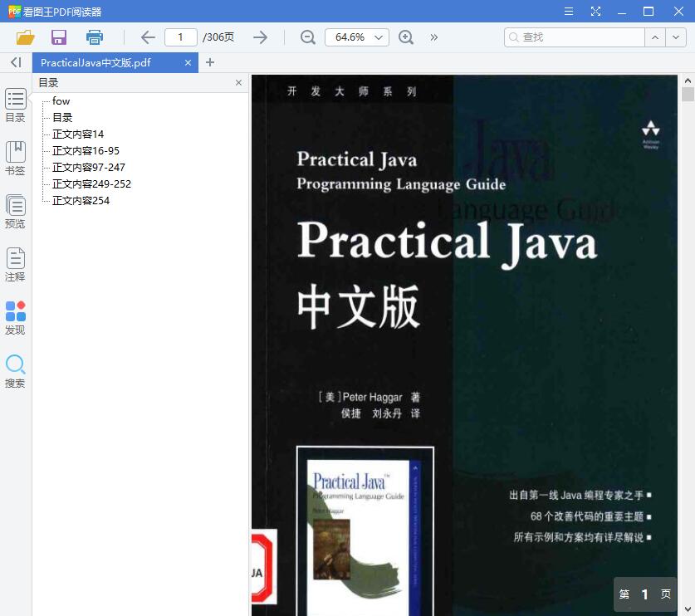Find next match with down arrow
Viewport: 695px width, 616px height.
pos(676,37)
